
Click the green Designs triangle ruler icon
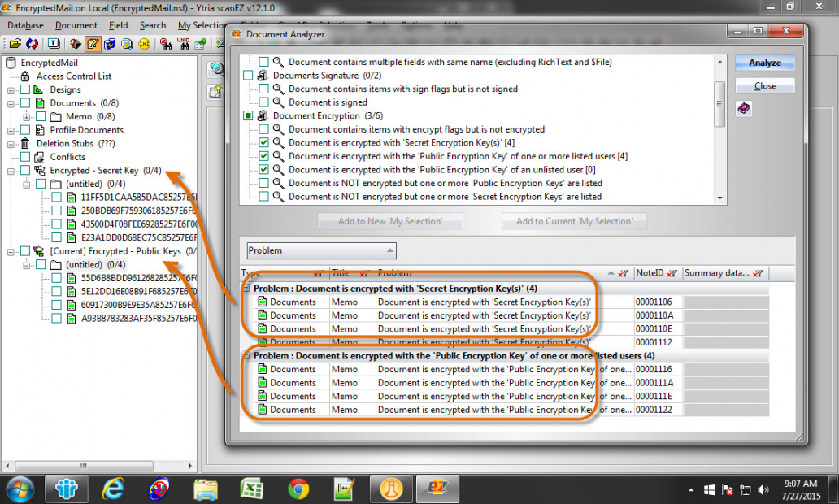tap(38, 89)
